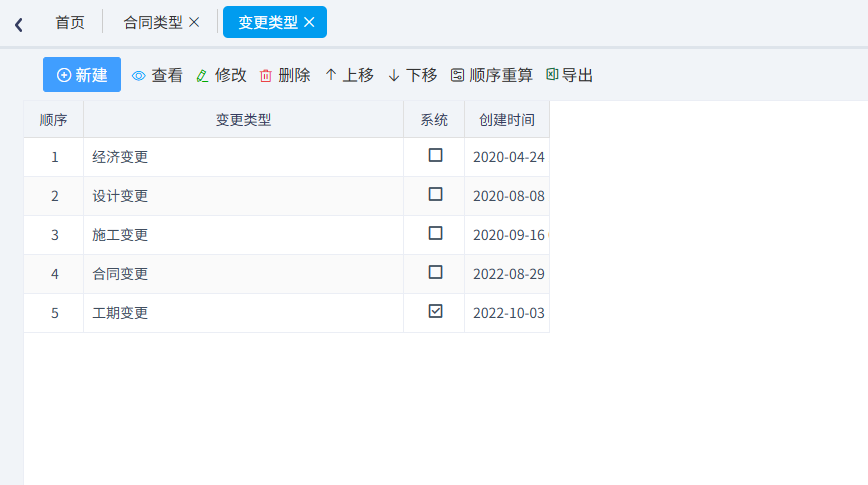Viewport: 868px width, 485px height.
Task: Select the 合同变更 row
Action: 287,274
